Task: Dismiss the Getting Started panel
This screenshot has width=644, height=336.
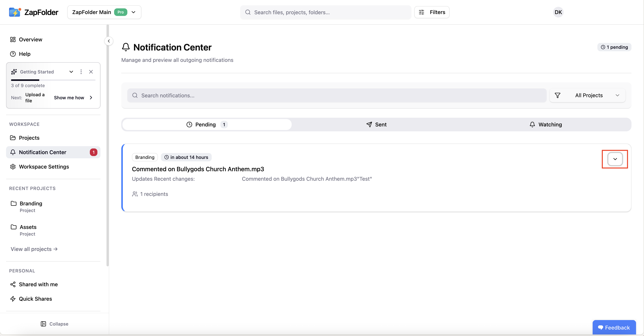Action: click(x=91, y=72)
